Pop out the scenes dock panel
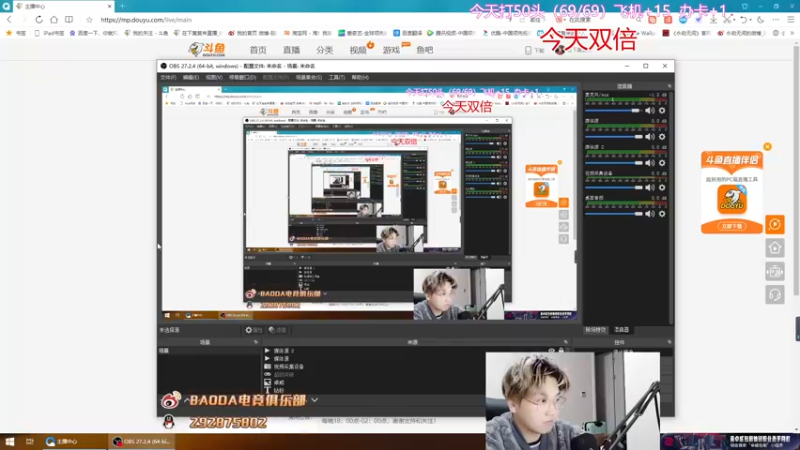Screen dimensions: 800x450 [256, 342]
